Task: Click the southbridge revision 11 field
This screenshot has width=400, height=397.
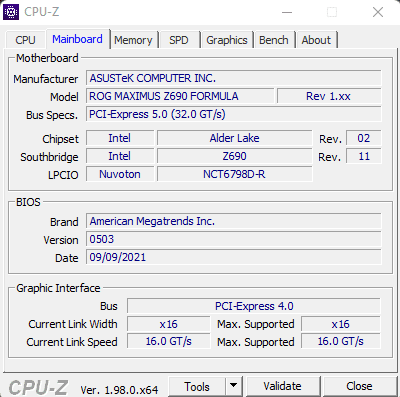Action: (x=364, y=156)
